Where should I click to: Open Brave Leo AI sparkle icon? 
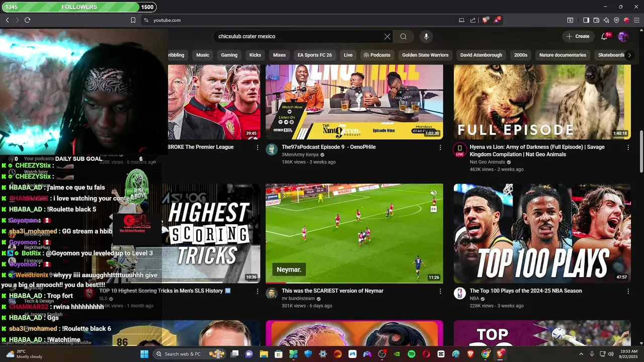point(606,20)
